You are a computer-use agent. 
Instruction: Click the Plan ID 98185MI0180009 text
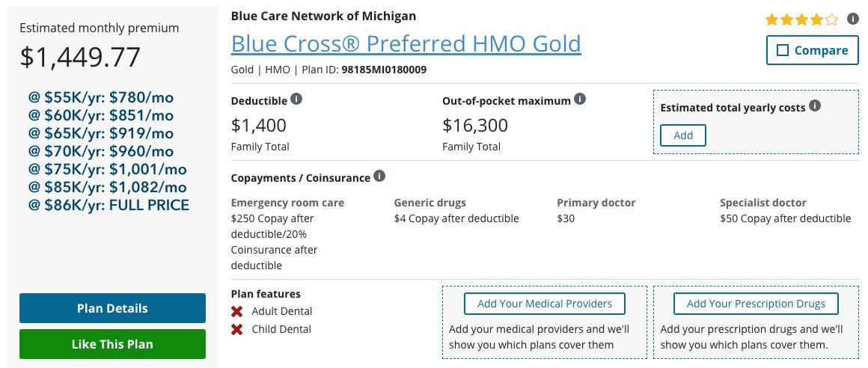(384, 70)
